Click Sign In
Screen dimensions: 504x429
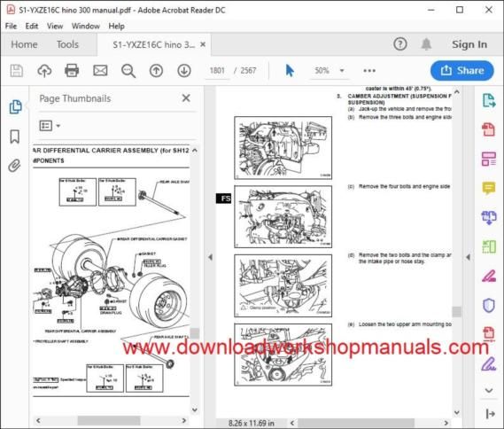pyautogui.click(x=469, y=44)
